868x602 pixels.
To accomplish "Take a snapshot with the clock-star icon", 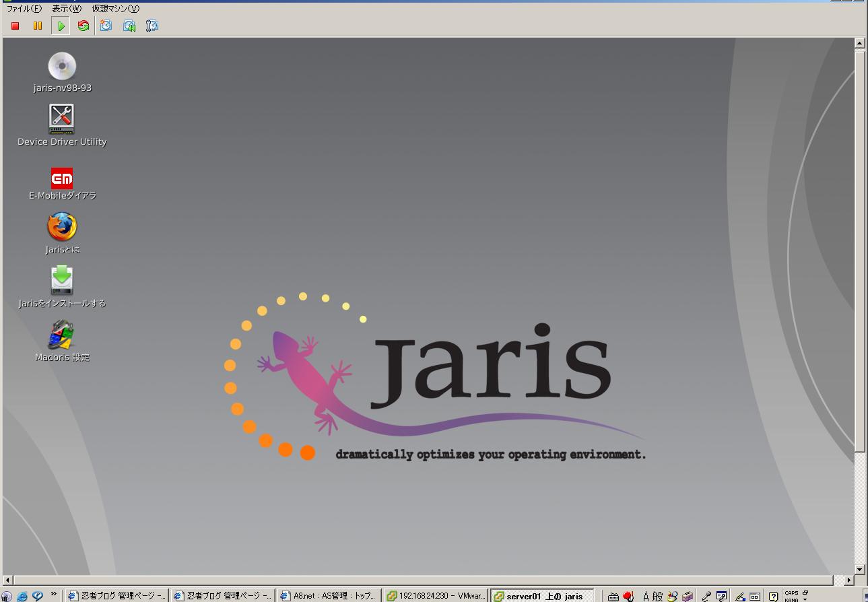I will click(106, 26).
